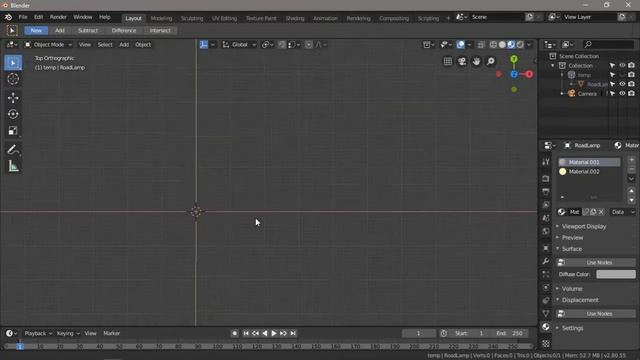Open the Keying dropdown
The image size is (640, 360).
(x=68, y=333)
